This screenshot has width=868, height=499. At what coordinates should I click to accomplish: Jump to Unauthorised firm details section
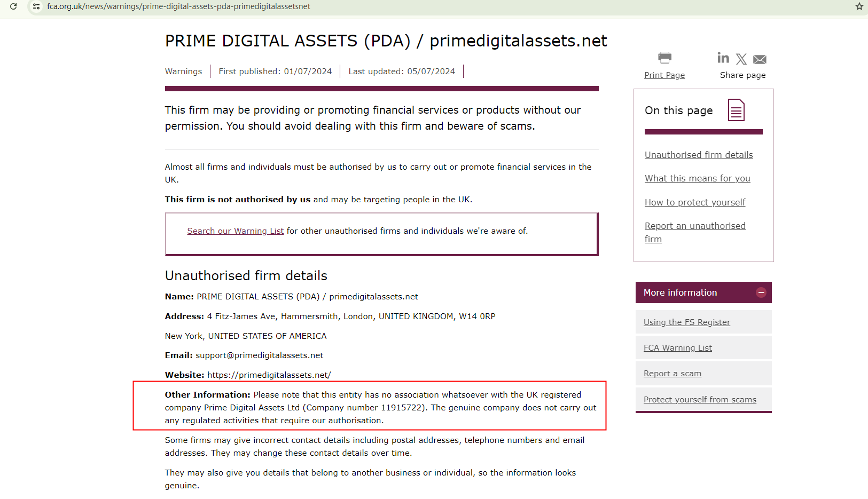click(x=699, y=155)
